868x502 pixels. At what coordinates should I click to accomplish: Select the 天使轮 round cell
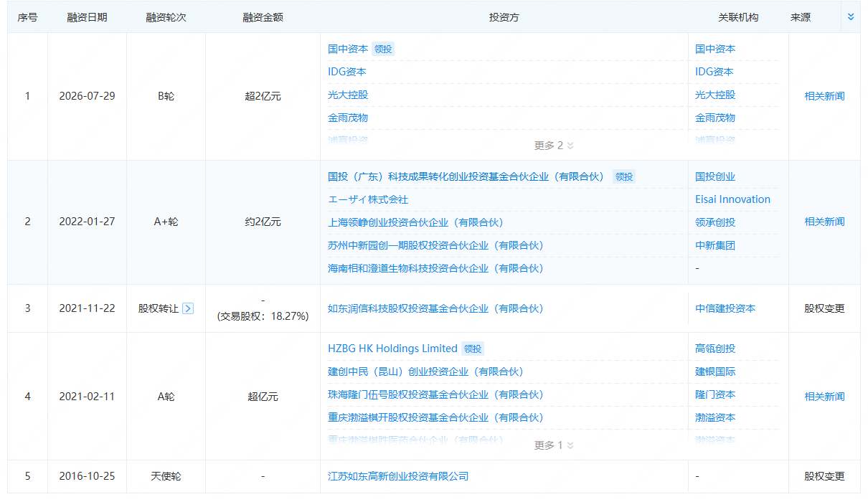(x=166, y=476)
